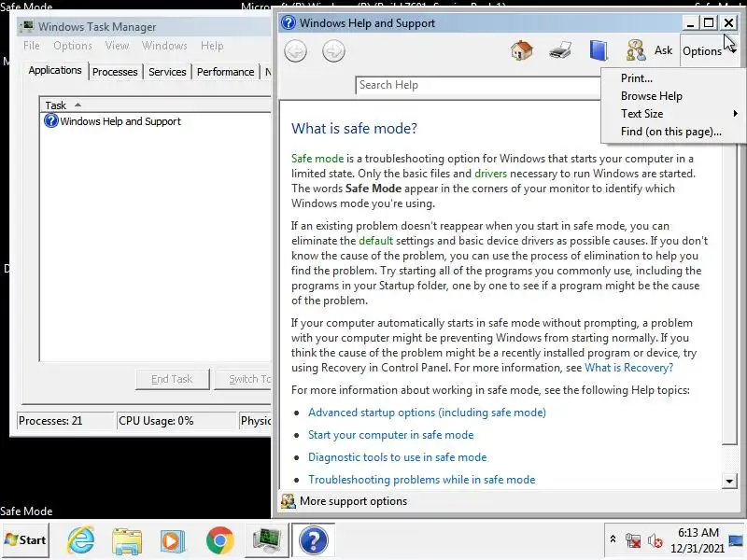The image size is (747, 560).
Task: Open Advanced startup options (including safe mode) link
Action: pyautogui.click(x=427, y=413)
